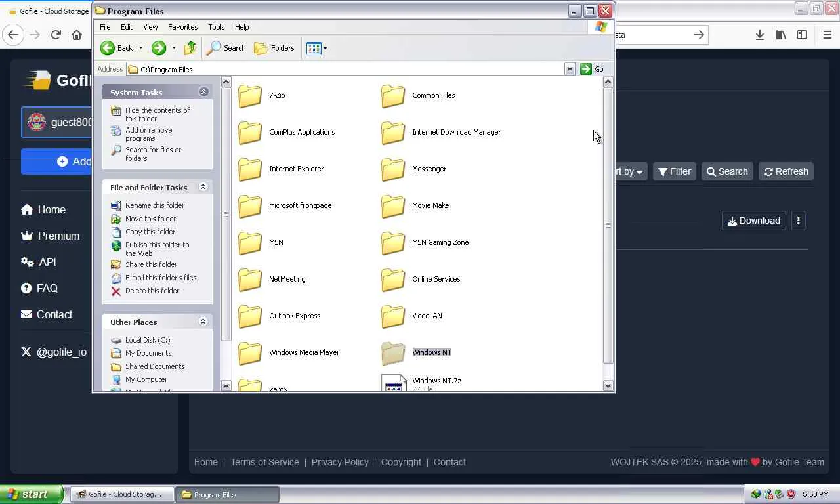Select the Windows NT folder icon
Viewport: 840px width, 504px height.
click(x=393, y=353)
